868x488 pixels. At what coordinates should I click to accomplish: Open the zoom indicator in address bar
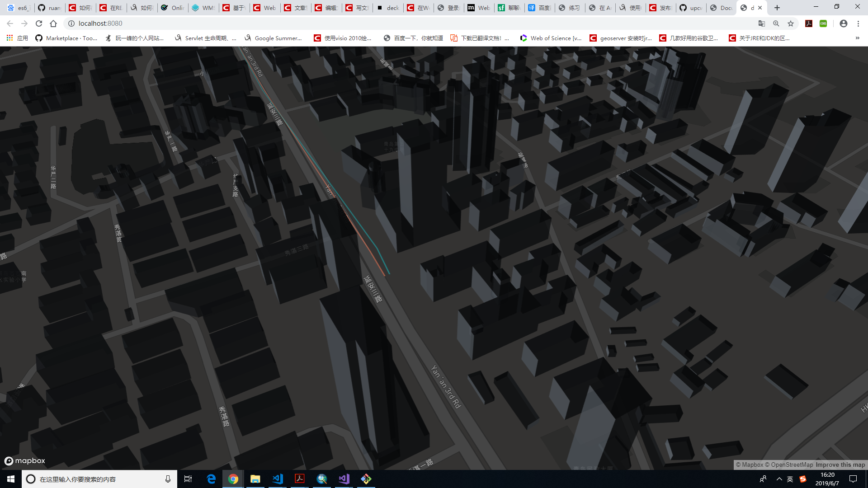pos(776,23)
